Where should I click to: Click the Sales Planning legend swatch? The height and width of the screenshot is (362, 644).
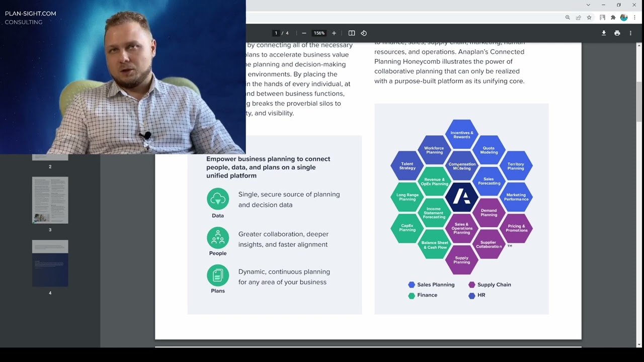[412, 285]
